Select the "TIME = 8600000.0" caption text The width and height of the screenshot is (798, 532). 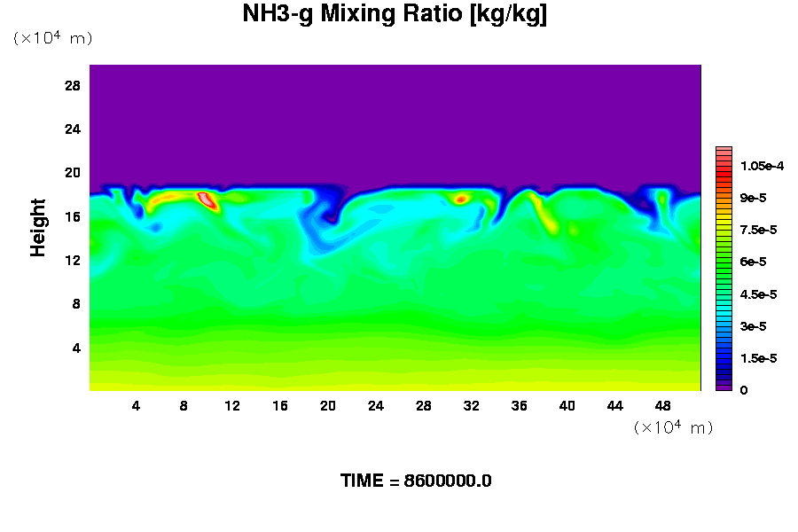(416, 481)
